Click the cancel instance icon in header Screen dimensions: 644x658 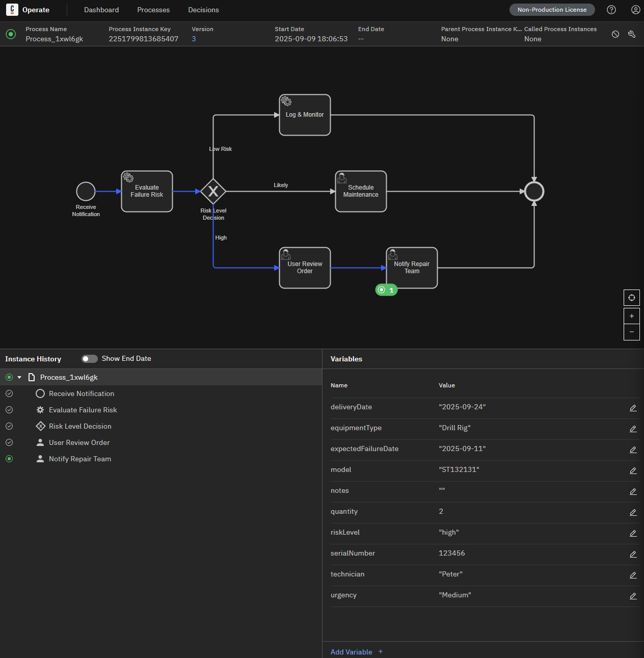point(615,34)
